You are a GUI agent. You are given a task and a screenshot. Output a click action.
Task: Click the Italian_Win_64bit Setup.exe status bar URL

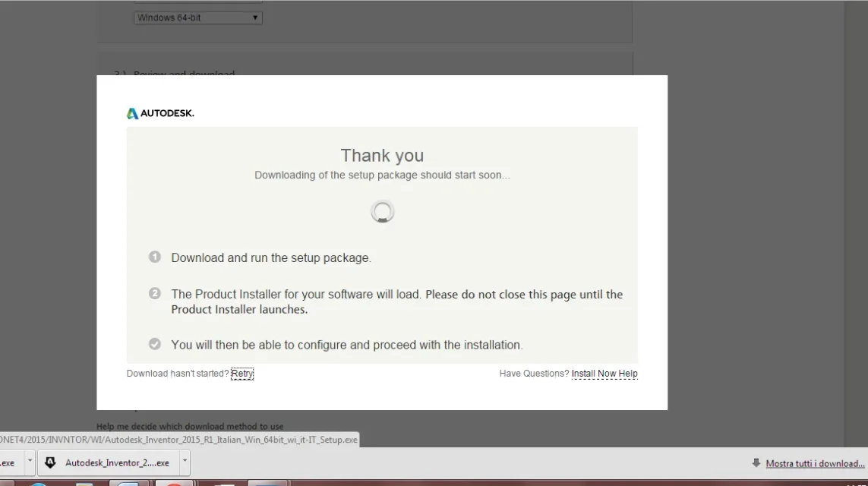178,440
